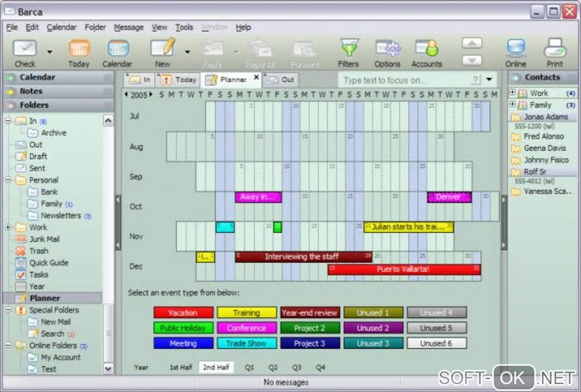Collapse the In folder tree node
This screenshot has width=581, height=392.
(8, 121)
